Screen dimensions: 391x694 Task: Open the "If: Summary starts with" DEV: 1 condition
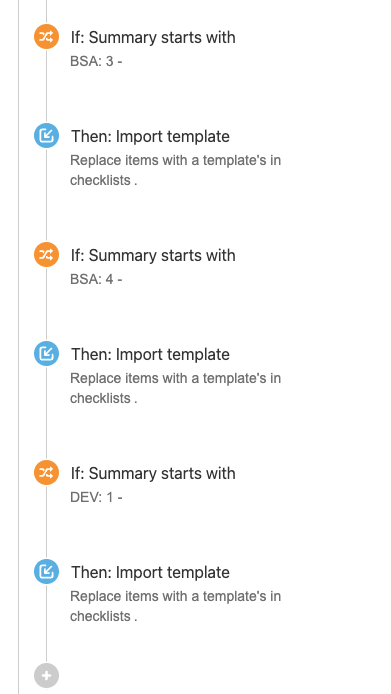point(153,474)
